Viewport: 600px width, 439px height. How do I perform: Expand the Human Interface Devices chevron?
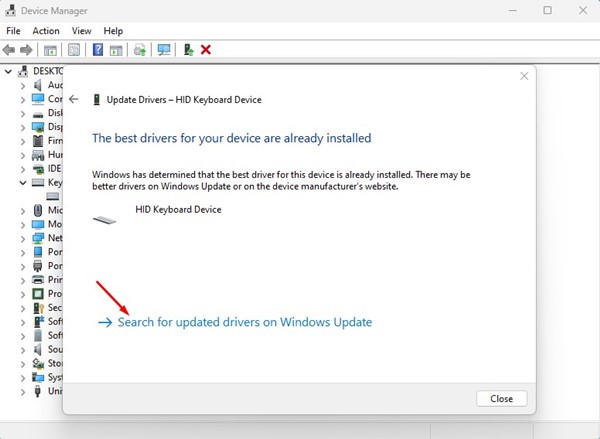pos(23,155)
